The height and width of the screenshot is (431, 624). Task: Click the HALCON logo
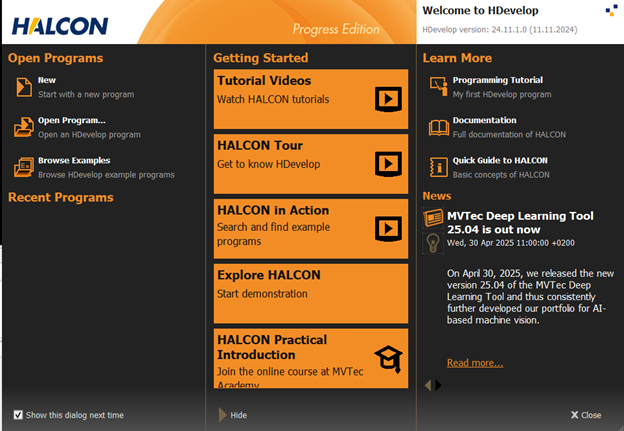click(60, 26)
